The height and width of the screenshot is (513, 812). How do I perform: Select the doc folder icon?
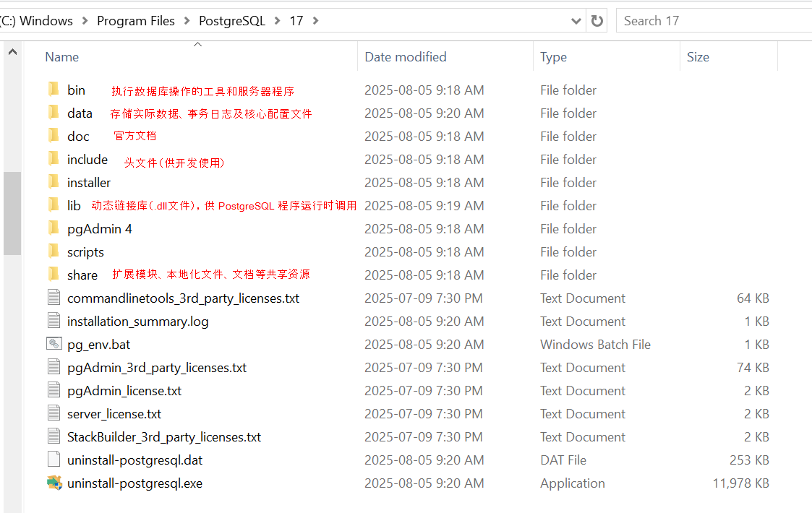coord(54,136)
